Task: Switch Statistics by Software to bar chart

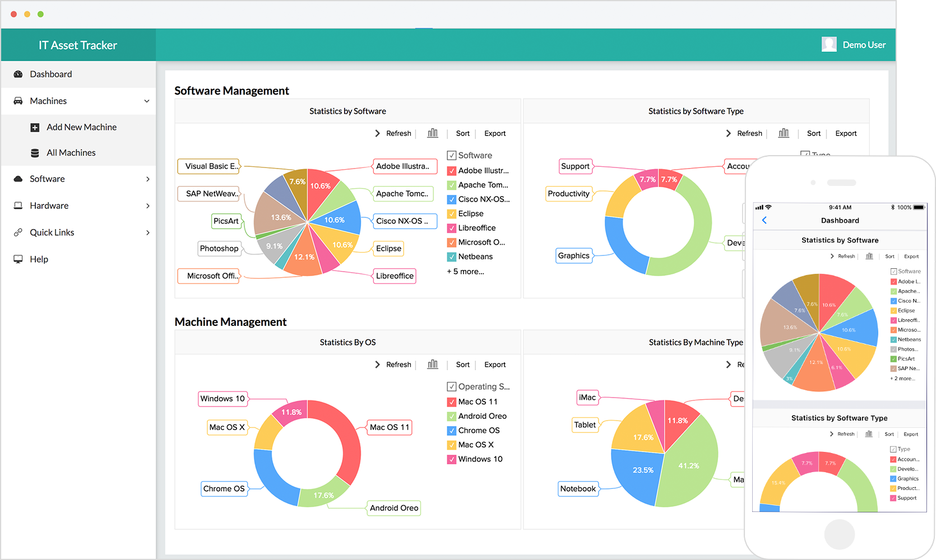Action: (433, 133)
